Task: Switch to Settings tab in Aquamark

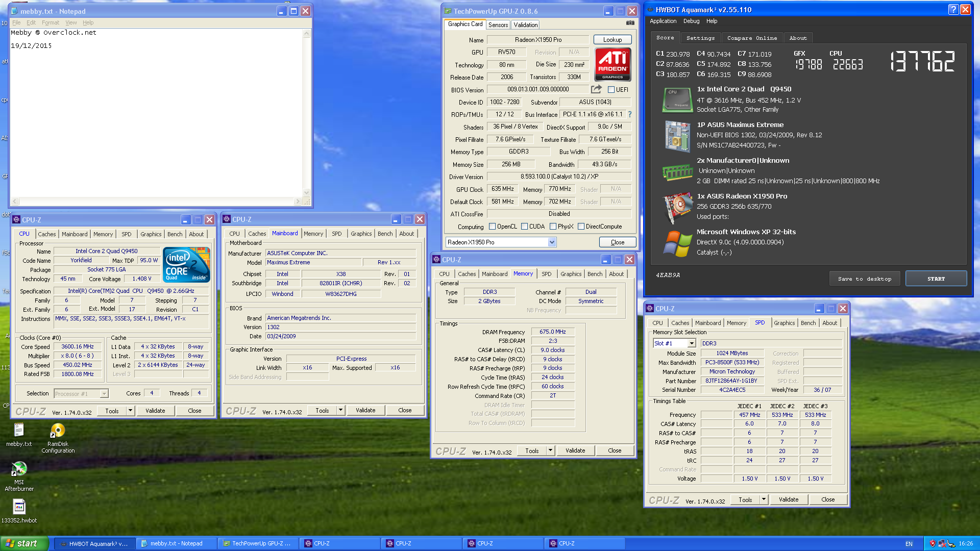Action: tap(700, 38)
